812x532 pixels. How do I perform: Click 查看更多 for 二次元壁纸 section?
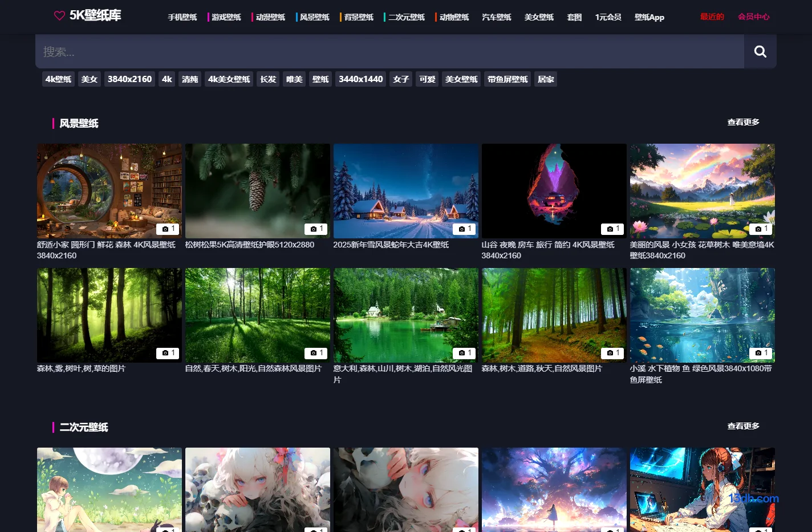tap(743, 426)
